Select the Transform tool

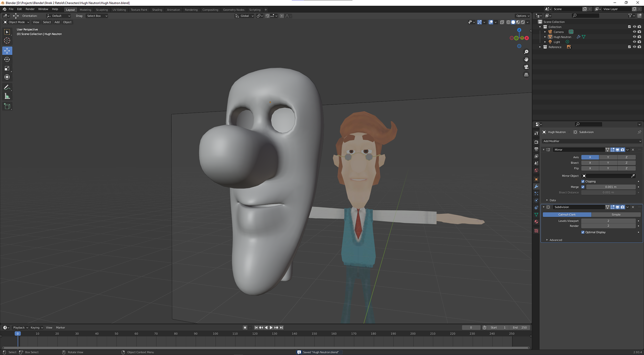click(x=7, y=77)
